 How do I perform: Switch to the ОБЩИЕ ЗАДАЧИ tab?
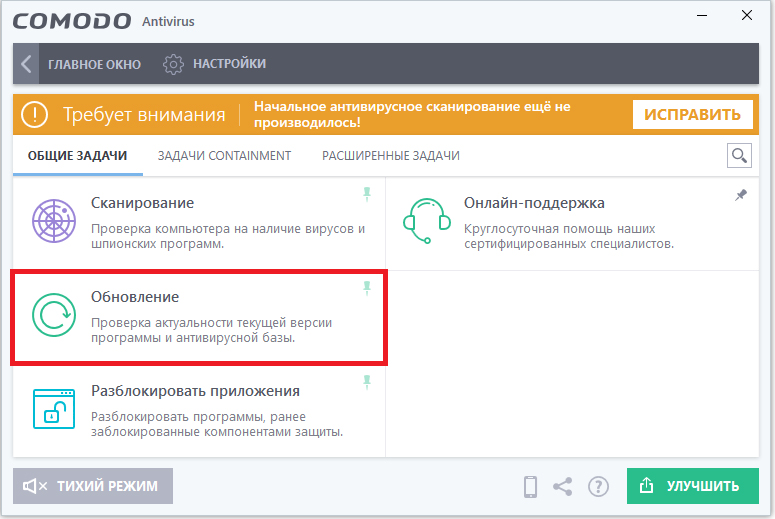(x=78, y=156)
